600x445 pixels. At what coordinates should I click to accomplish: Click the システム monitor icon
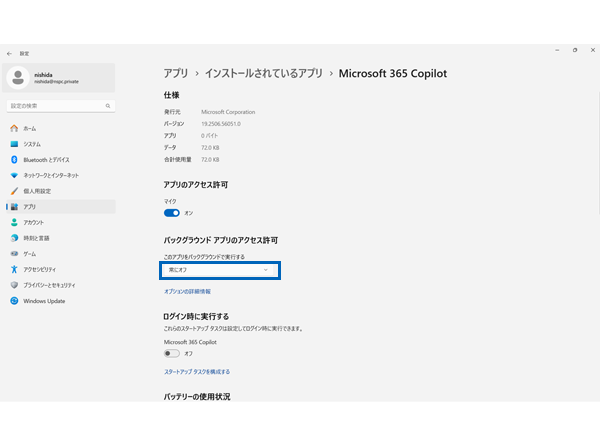[x=14, y=144]
